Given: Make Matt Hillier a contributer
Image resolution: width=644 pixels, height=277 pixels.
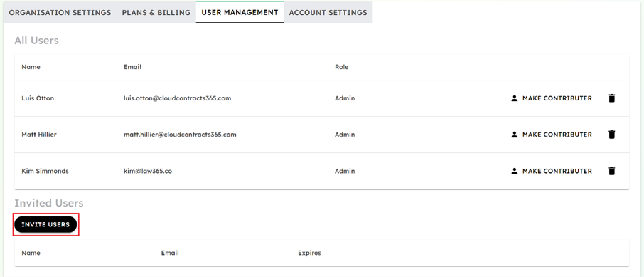Looking at the screenshot, I should pos(552,135).
